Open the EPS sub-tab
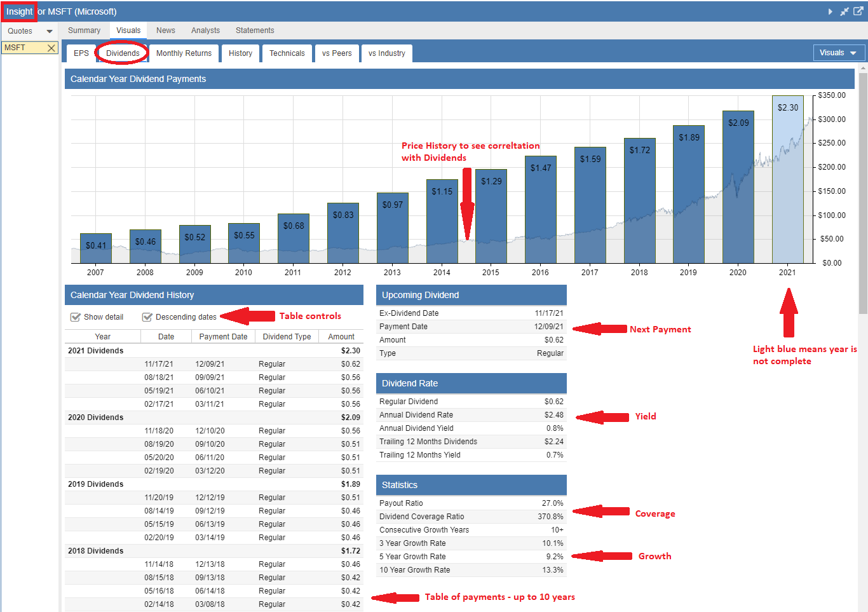Image resolution: width=868 pixels, height=612 pixels. click(81, 53)
